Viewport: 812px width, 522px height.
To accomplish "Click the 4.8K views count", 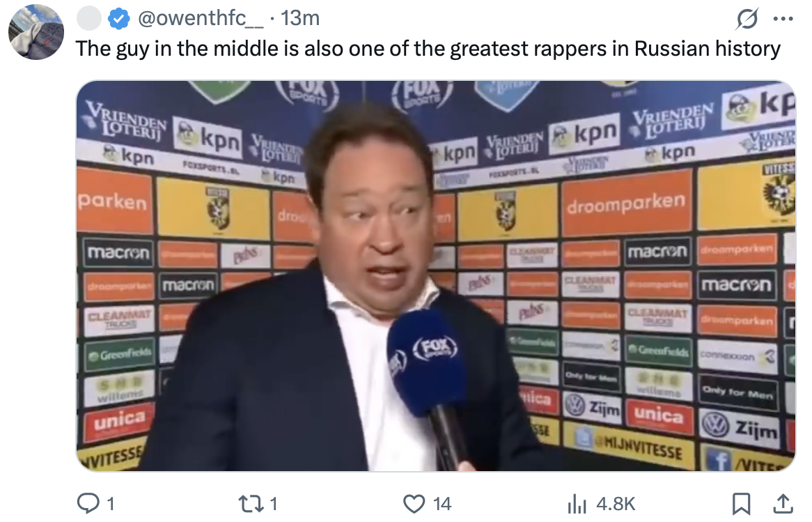I will [615, 503].
